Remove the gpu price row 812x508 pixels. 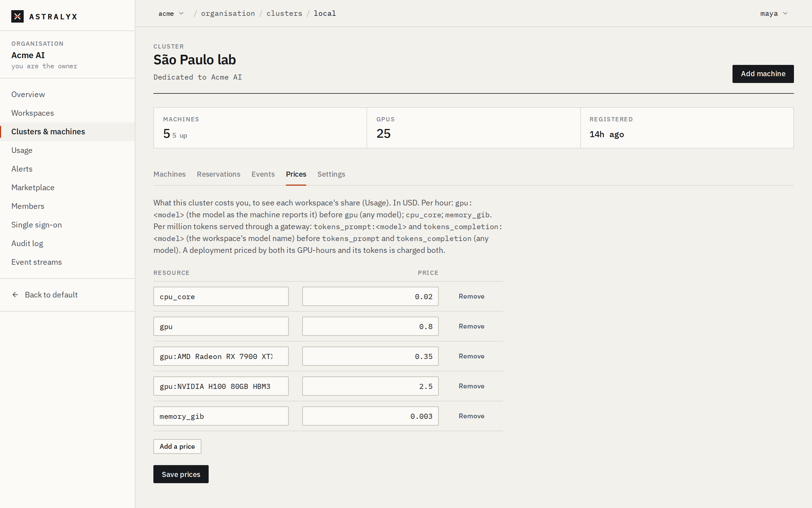[471, 326]
